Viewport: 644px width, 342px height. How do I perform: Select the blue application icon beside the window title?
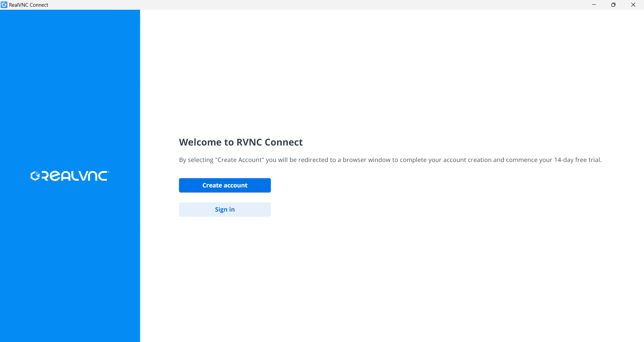(x=4, y=5)
